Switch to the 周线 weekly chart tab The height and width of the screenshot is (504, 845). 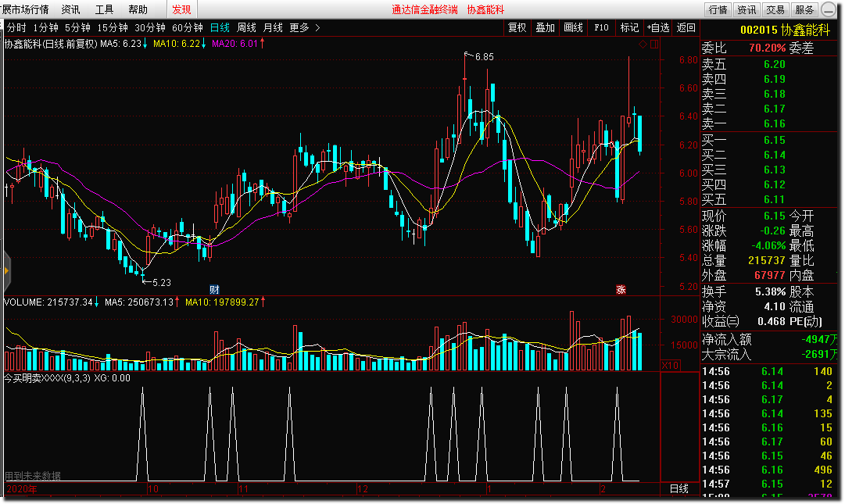246,27
